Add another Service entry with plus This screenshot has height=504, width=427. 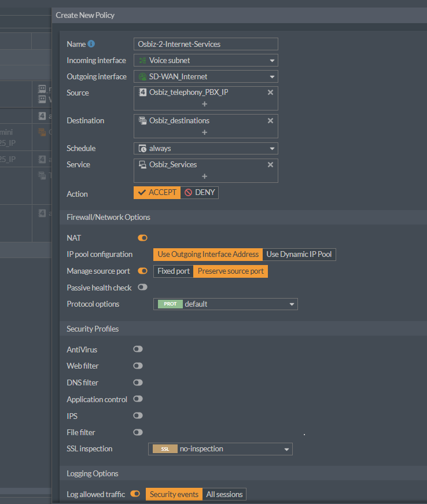204,176
